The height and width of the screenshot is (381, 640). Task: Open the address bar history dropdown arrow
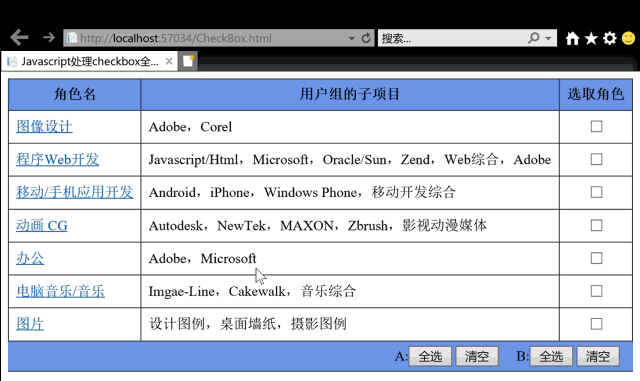[351, 38]
